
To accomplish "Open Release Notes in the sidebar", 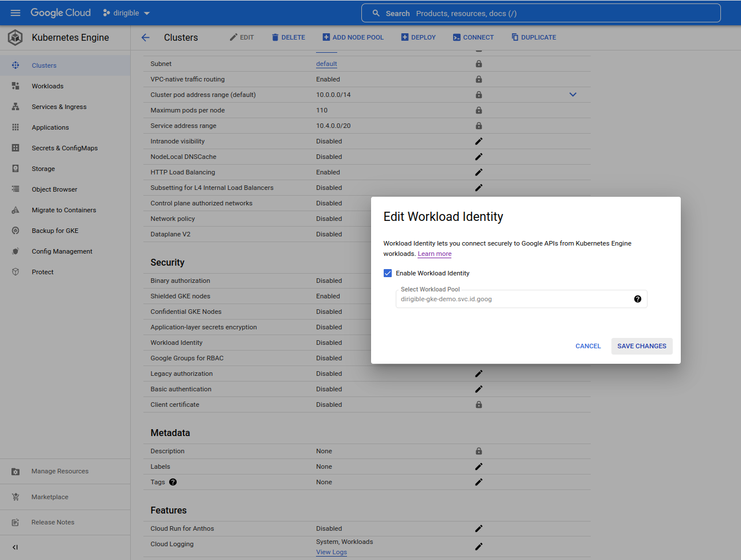I will [65, 522].
